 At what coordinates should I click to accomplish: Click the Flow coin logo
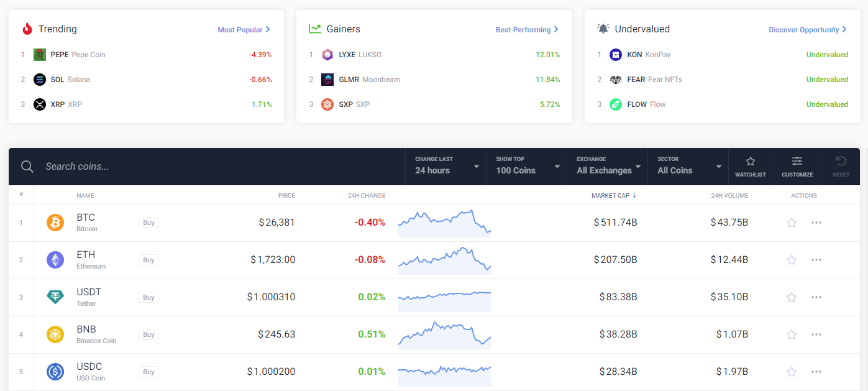616,104
